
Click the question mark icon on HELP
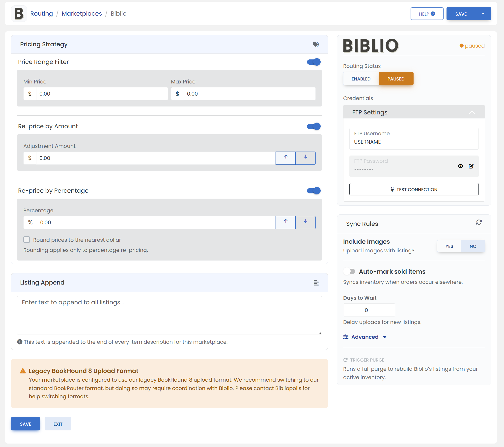tap(433, 14)
